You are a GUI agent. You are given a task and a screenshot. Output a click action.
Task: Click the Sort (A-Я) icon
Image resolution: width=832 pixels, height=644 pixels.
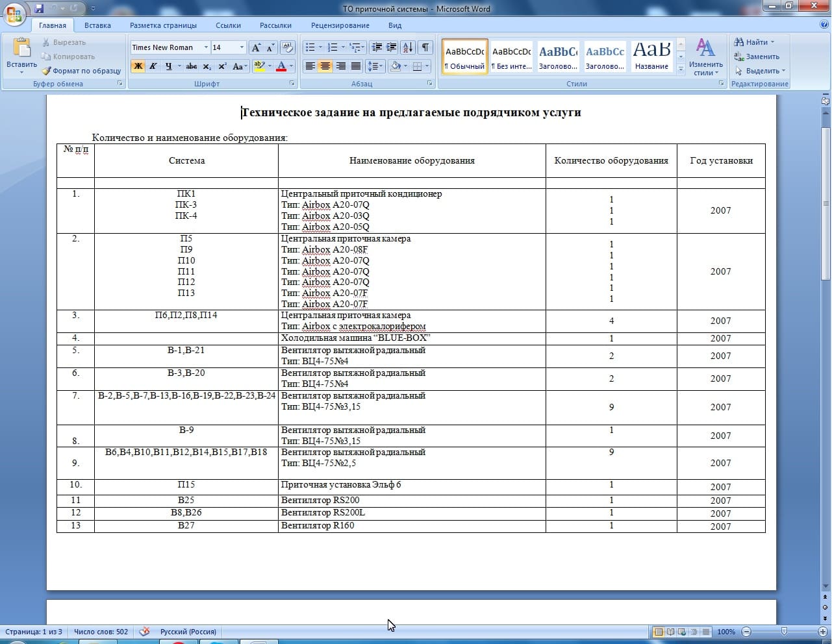point(408,47)
